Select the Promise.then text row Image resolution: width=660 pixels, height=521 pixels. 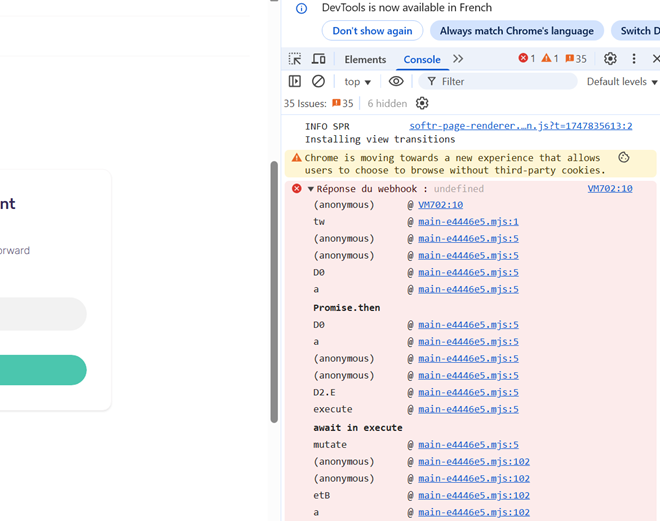pos(346,308)
